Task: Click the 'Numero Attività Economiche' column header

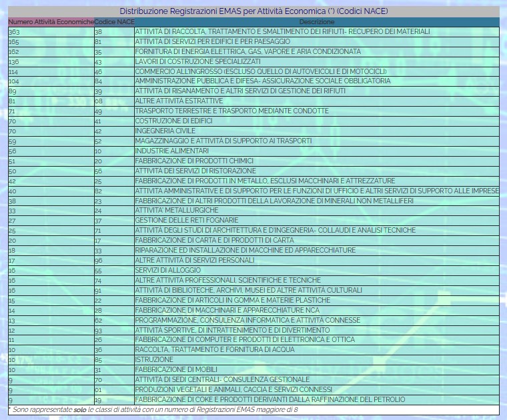Action: click(51, 22)
